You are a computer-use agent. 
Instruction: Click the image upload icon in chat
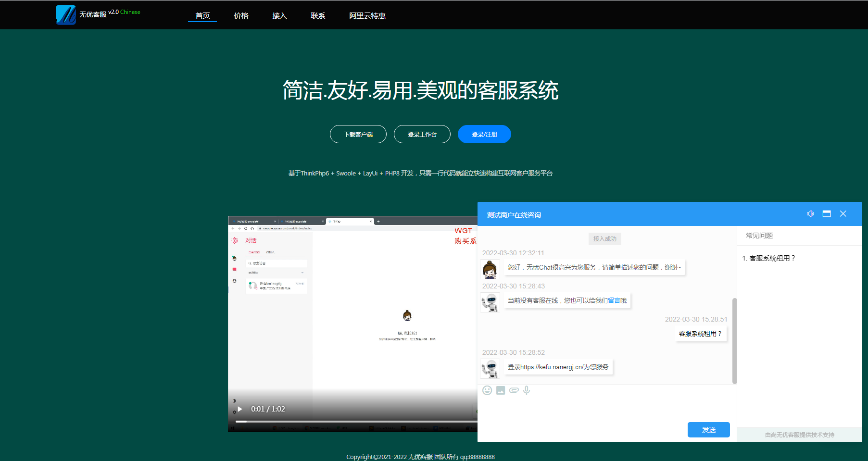[501, 390]
